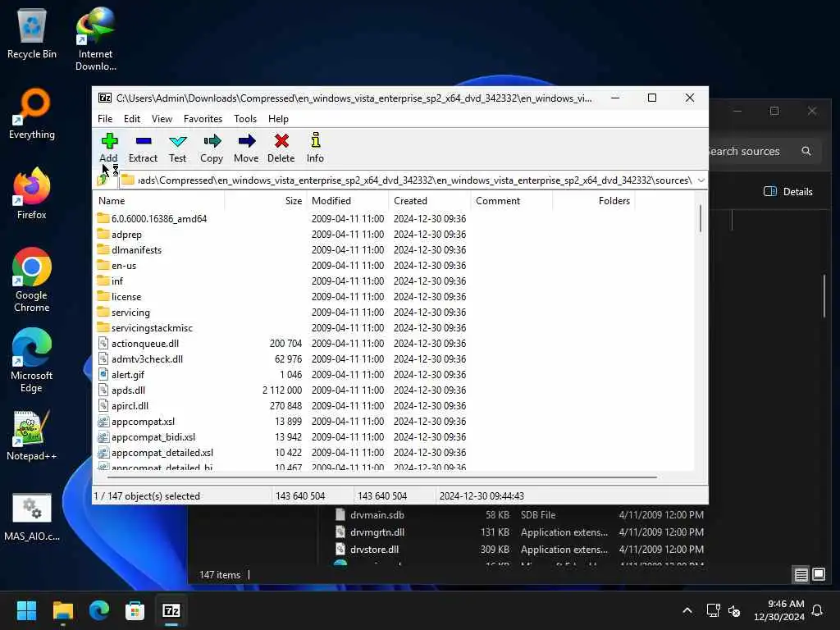Switch Explorer to details list view icon
The image size is (840, 630).
(x=801, y=575)
